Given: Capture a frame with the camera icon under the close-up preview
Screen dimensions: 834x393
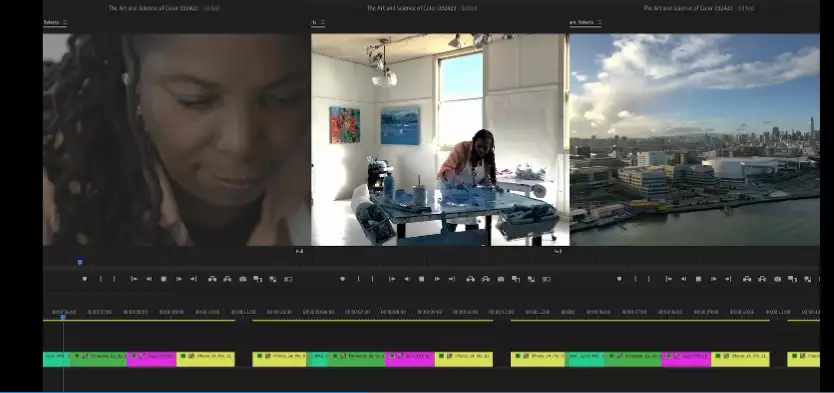Looking at the screenshot, I should [243, 279].
